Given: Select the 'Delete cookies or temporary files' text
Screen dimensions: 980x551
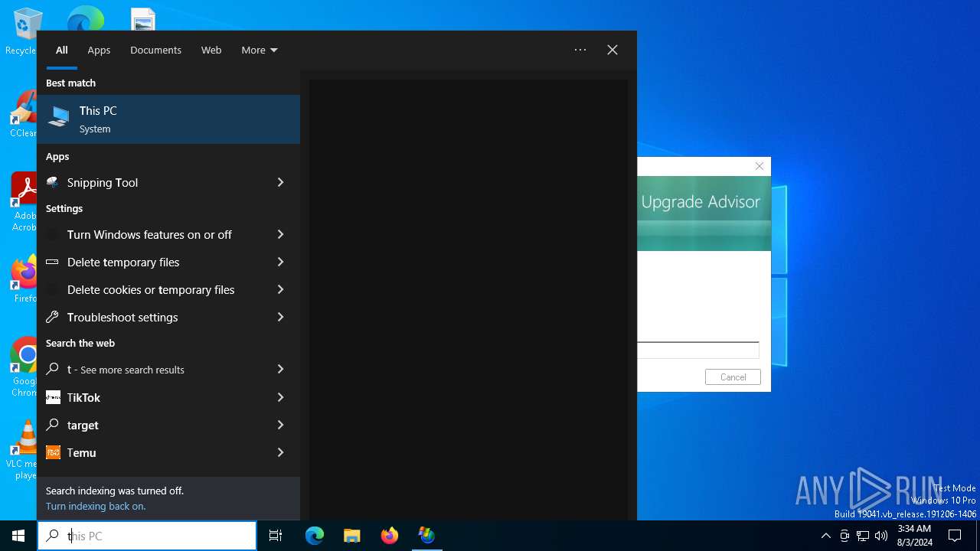Looking at the screenshot, I should pyautogui.click(x=151, y=289).
